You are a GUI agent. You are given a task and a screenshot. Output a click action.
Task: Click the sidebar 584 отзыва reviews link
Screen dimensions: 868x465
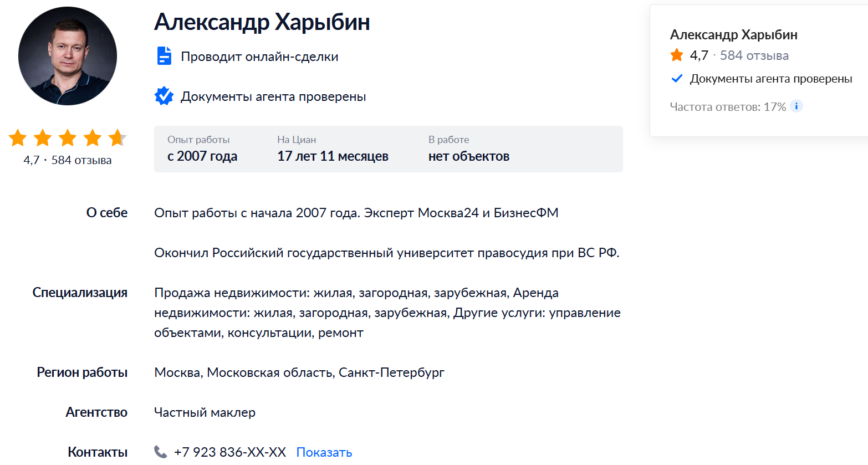click(x=754, y=55)
